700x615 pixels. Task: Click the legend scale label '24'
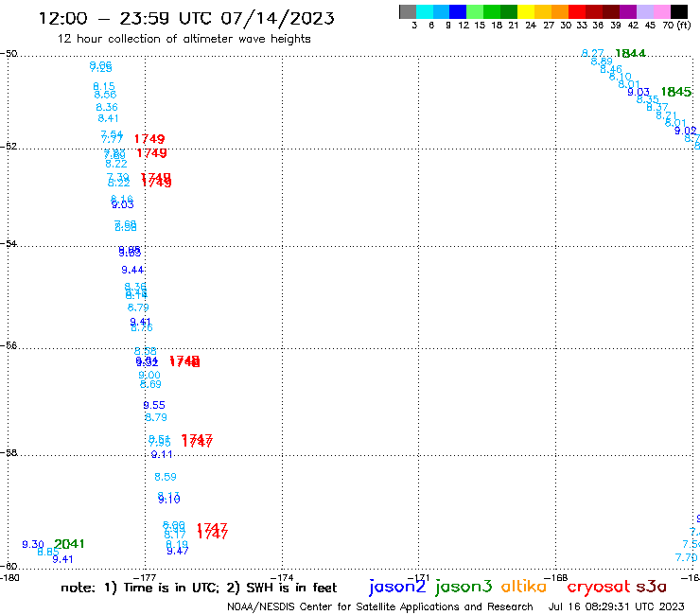click(x=531, y=26)
